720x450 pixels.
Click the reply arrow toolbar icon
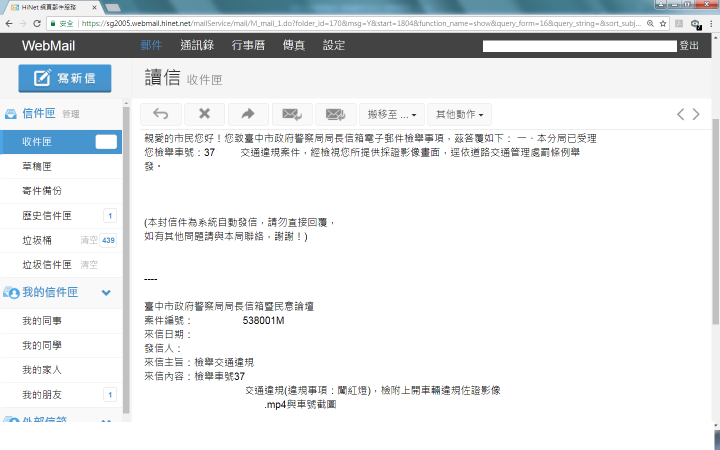point(161,114)
